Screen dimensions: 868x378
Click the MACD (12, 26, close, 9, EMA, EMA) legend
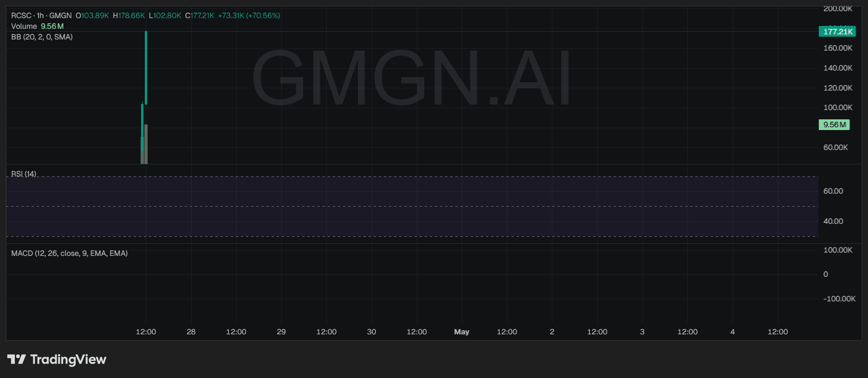(69, 253)
